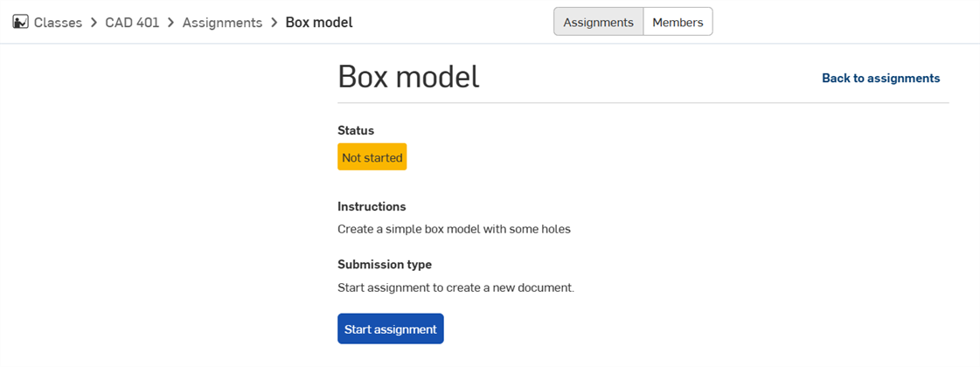
Task: Click the 'Create a simple box model' instructions text
Action: tap(454, 230)
